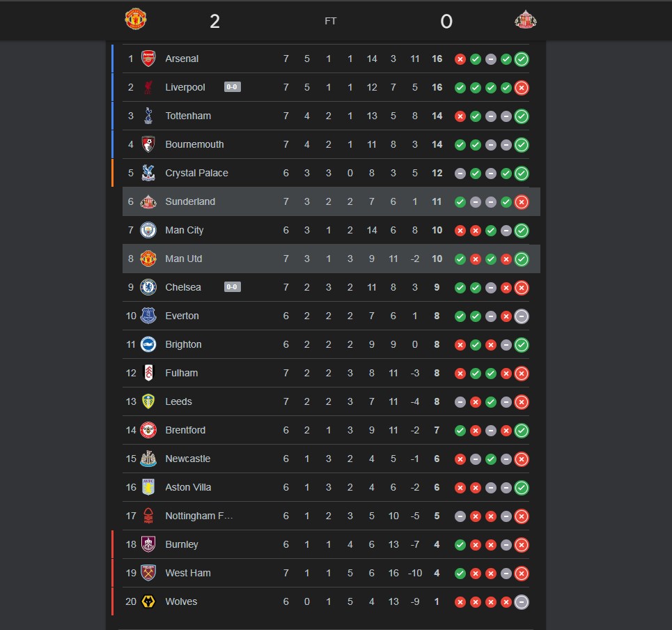The width and height of the screenshot is (672, 630).
Task: Click the Tottenham club crest
Action: click(148, 116)
